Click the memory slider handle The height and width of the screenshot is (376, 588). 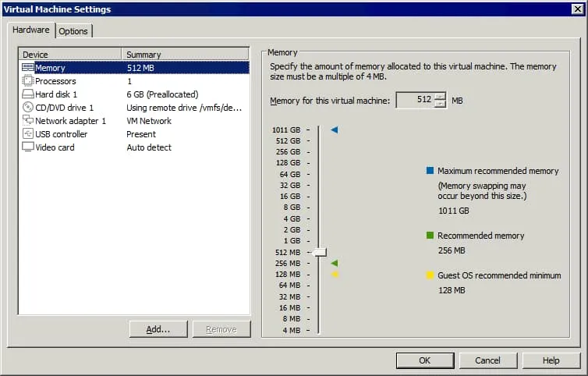pos(320,252)
